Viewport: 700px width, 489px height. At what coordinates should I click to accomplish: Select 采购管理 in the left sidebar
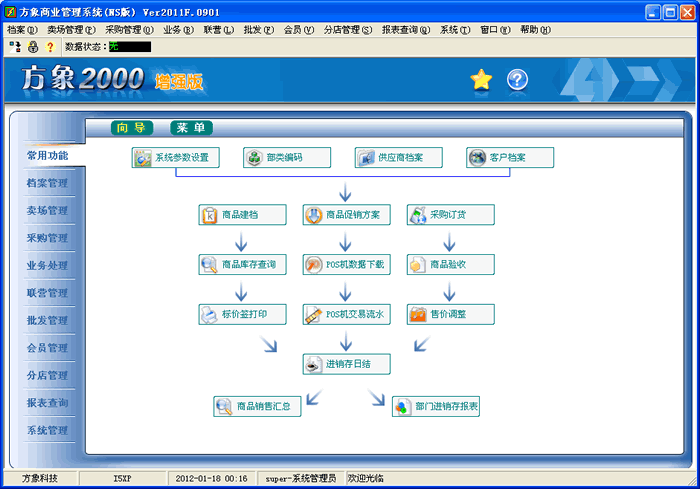coord(47,238)
